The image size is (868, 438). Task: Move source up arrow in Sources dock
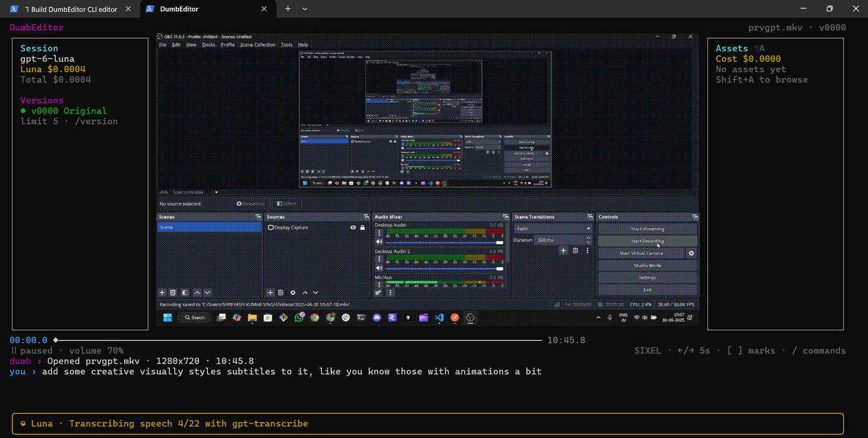[305, 293]
